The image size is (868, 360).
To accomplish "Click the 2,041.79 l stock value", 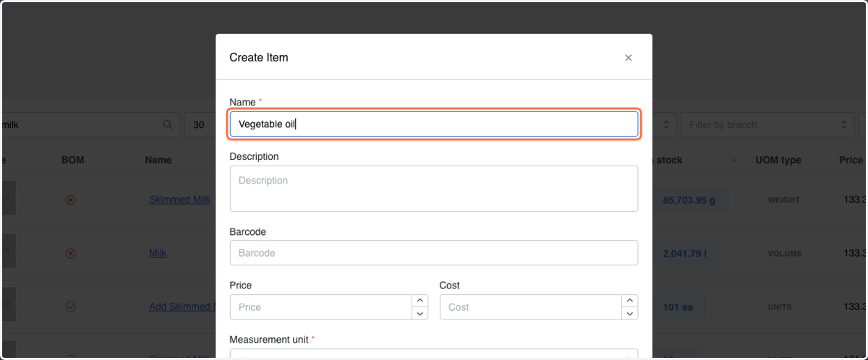I will coord(684,254).
